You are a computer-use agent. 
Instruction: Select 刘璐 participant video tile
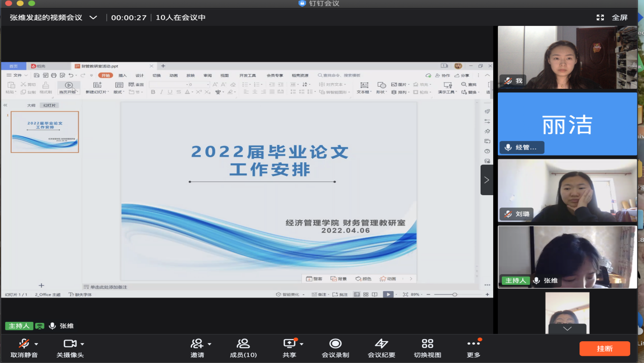567,191
